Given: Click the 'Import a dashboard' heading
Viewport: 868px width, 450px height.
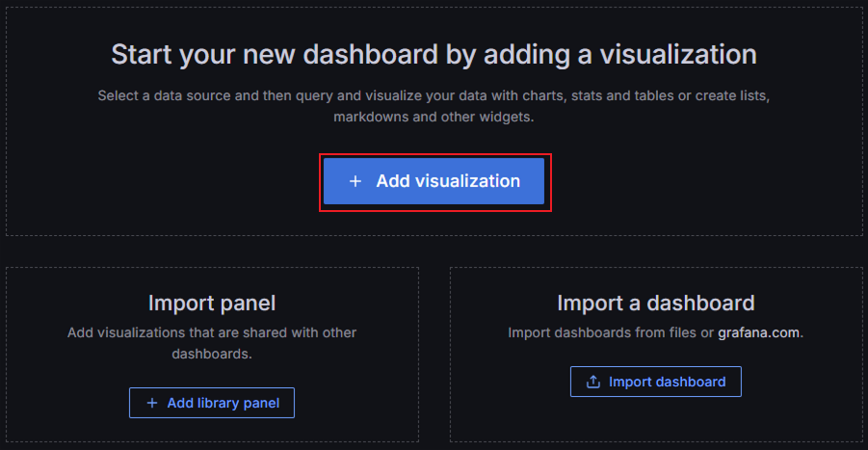Looking at the screenshot, I should click(655, 304).
